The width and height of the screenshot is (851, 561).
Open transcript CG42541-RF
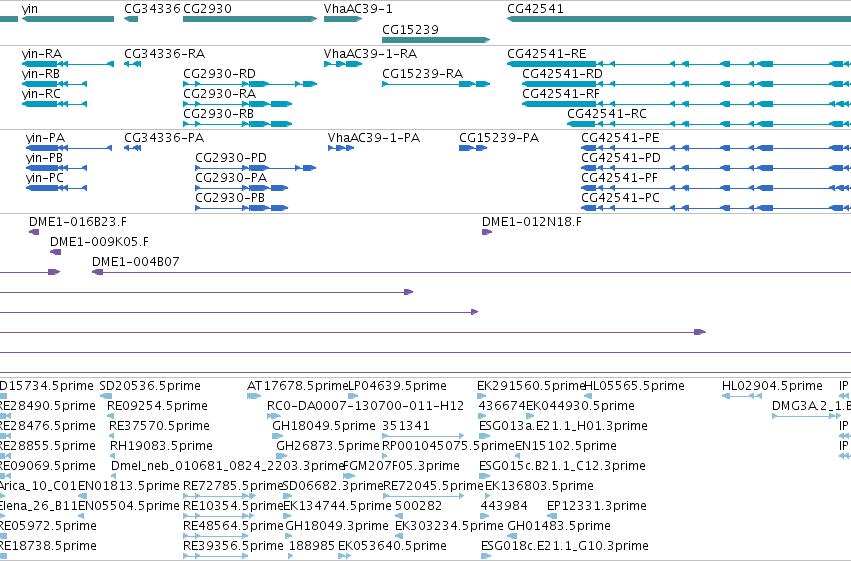pos(561,94)
